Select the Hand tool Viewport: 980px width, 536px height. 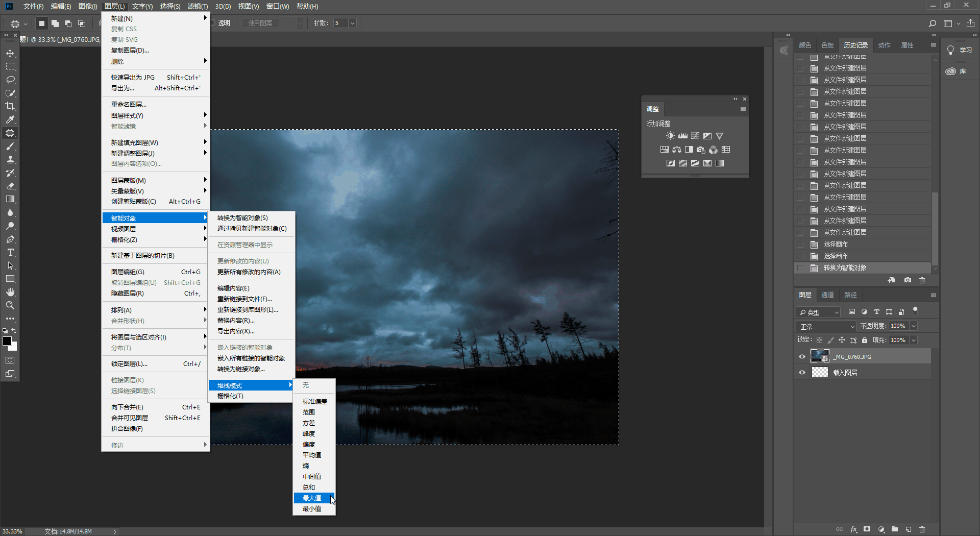point(10,292)
